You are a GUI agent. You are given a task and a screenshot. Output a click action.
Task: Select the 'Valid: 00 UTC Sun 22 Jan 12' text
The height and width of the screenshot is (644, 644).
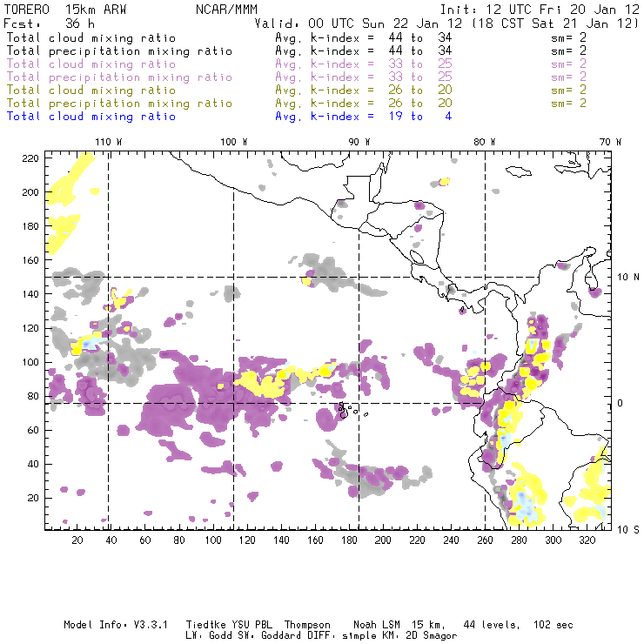click(359, 23)
